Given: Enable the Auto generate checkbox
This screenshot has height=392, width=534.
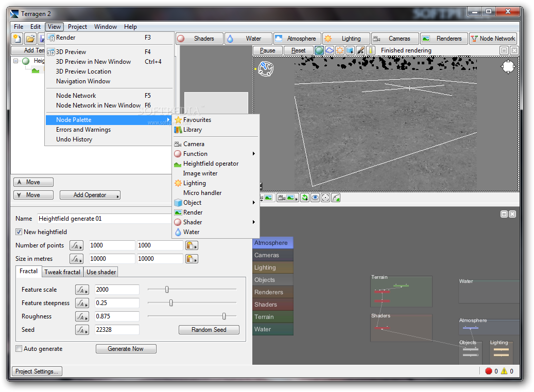Looking at the screenshot, I should 19,349.
